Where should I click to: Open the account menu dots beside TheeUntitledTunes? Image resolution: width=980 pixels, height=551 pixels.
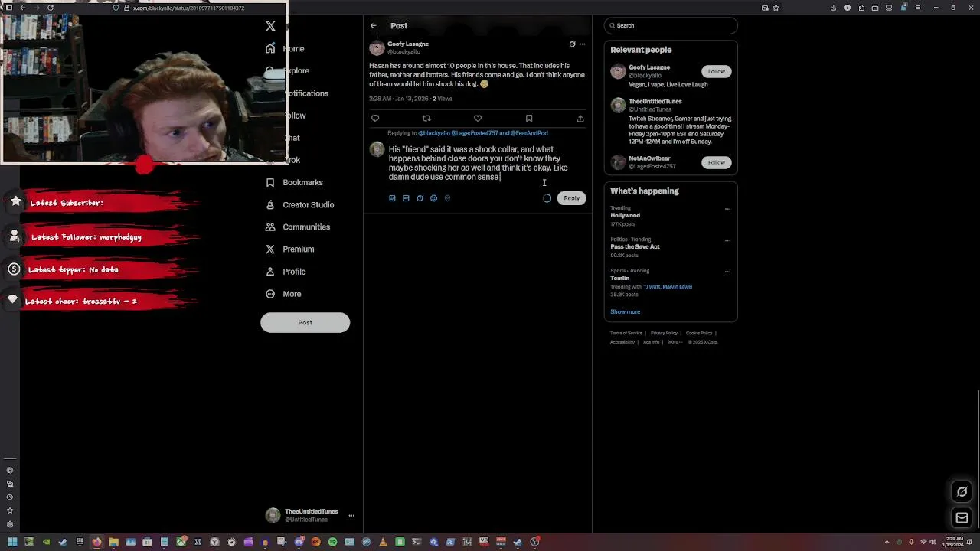pyautogui.click(x=351, y=516)
